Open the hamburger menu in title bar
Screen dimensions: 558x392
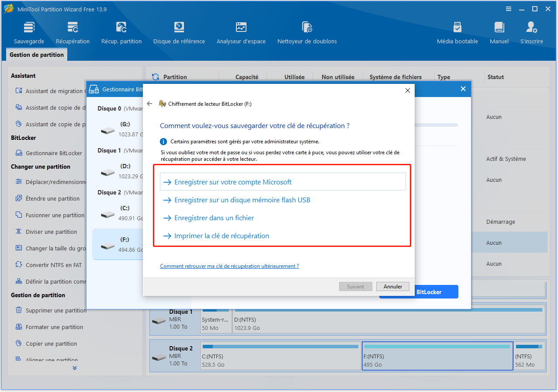point(509,9)
